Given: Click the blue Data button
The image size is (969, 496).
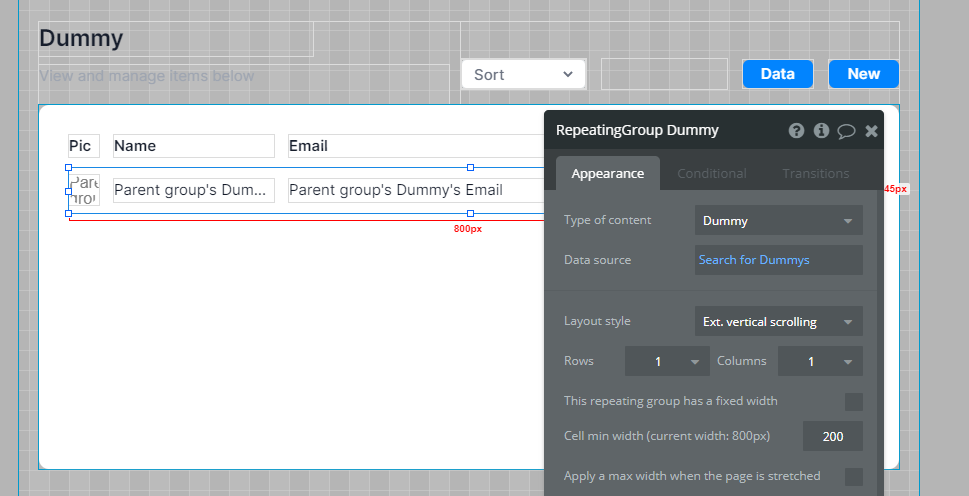Looking at the screenshot, I should pos(777,74).
